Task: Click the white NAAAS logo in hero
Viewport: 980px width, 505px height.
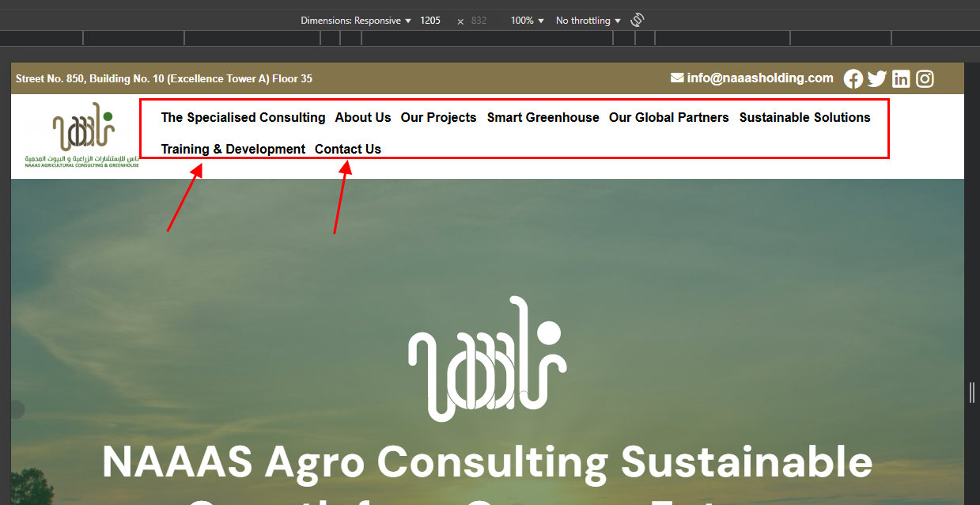Action: pos(487,359)
